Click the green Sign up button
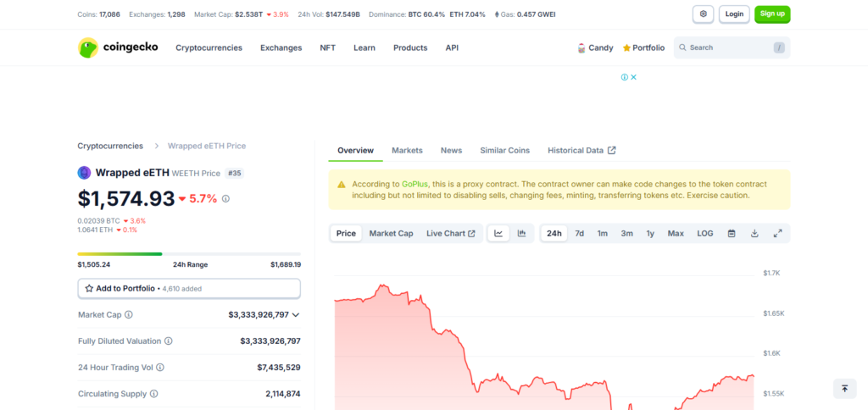This screenshot has width=868, height=410. click(x=772, y=14)
